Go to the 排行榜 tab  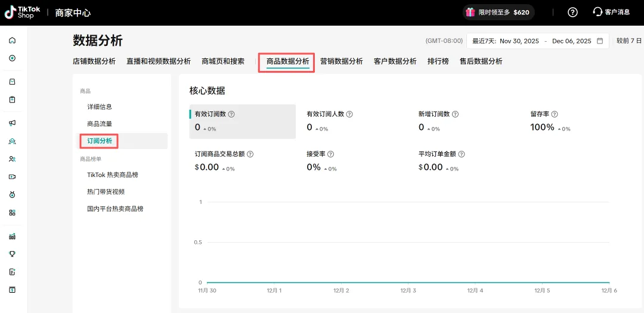[438, 61]
